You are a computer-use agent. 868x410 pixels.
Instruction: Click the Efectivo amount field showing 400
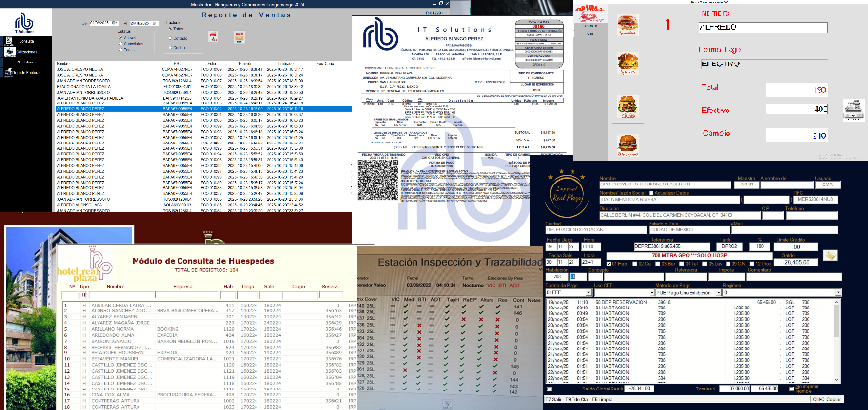(797, 109)
